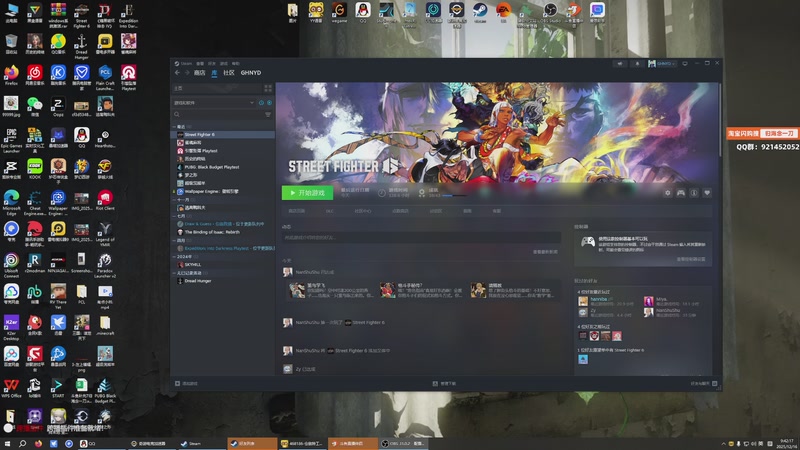Open the DLC tab below play button
The height and width of the screenshot is (450, 800).
pos(330,211)
